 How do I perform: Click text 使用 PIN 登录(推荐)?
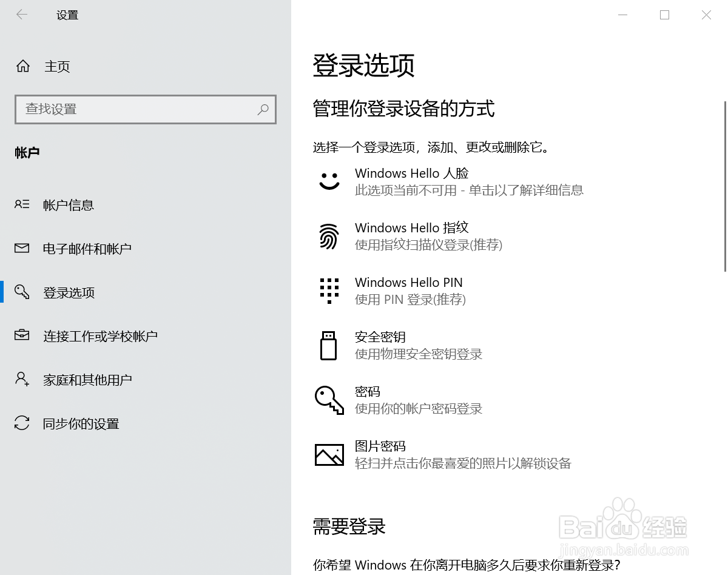point(410,300)
